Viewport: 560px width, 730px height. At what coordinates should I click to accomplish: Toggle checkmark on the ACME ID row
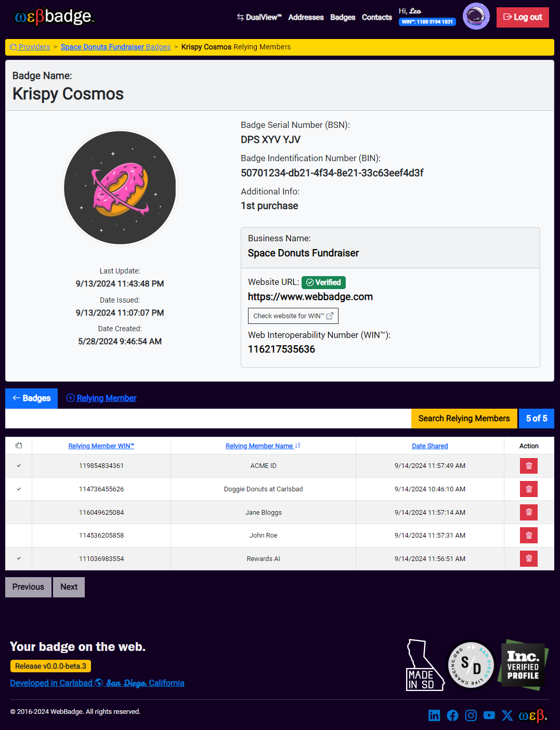tap(19, 466)
